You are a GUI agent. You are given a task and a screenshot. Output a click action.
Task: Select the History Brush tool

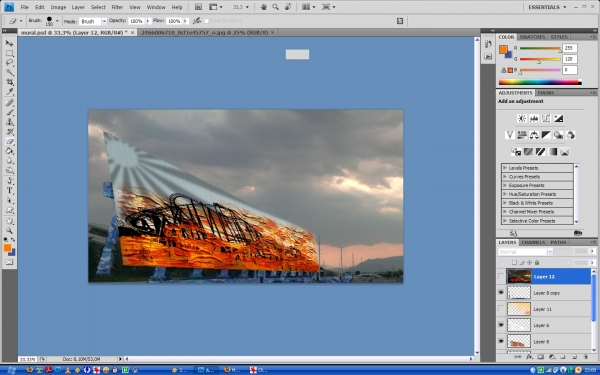point(9,132)
